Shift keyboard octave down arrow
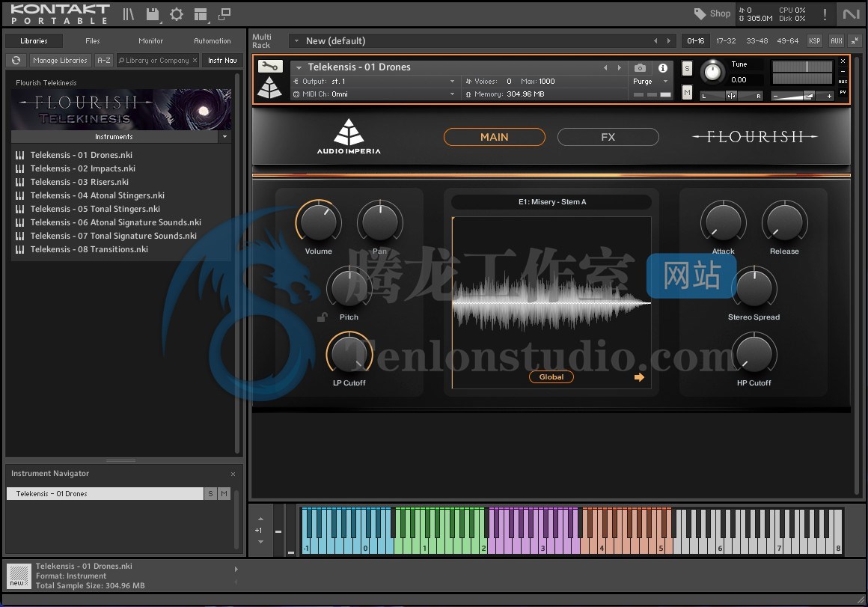The image size is (868, 607). [x=260, y=542]
